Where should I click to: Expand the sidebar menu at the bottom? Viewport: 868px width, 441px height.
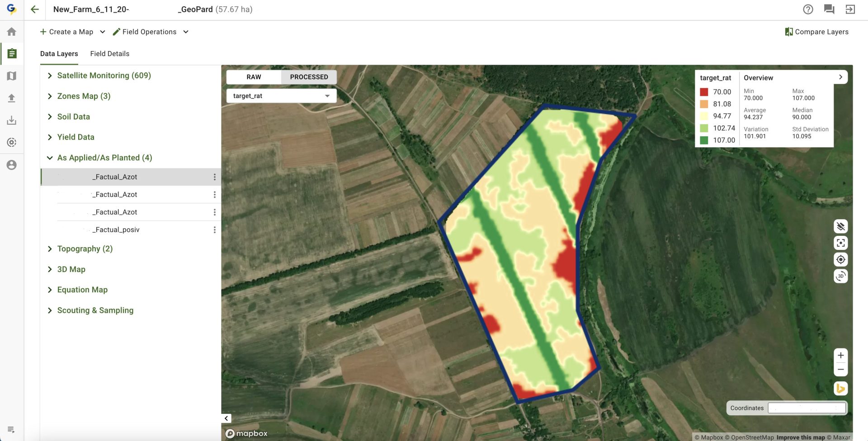(x=11, y=430)
